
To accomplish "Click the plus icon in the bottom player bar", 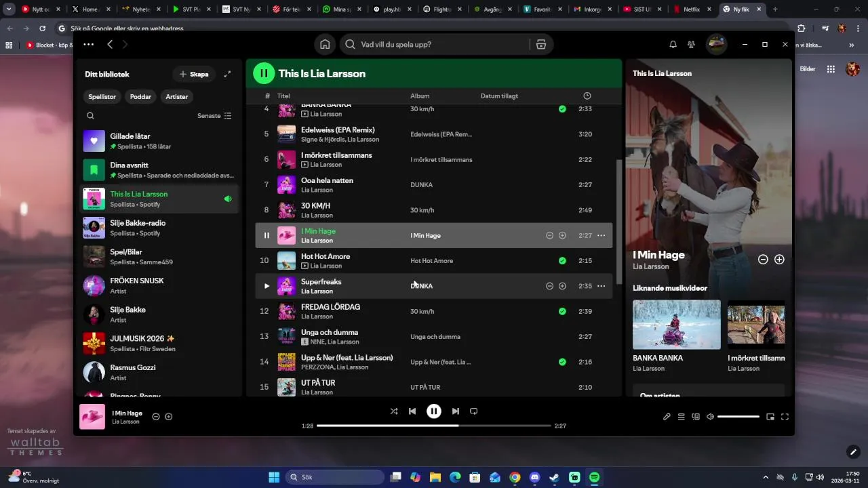I will coord(169,417).
